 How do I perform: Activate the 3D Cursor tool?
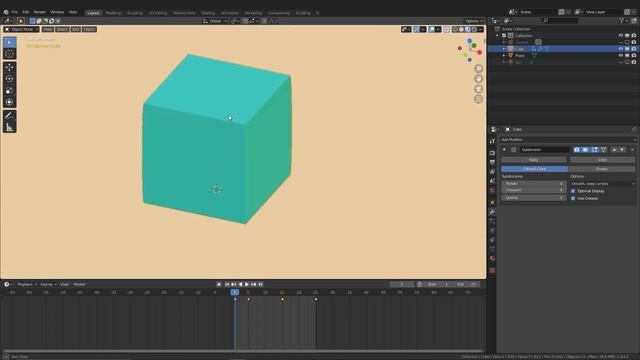pos(9,53)
